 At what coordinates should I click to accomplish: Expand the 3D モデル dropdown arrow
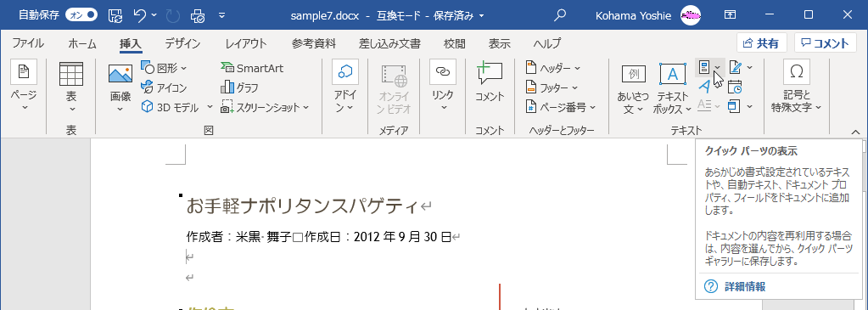210,107
